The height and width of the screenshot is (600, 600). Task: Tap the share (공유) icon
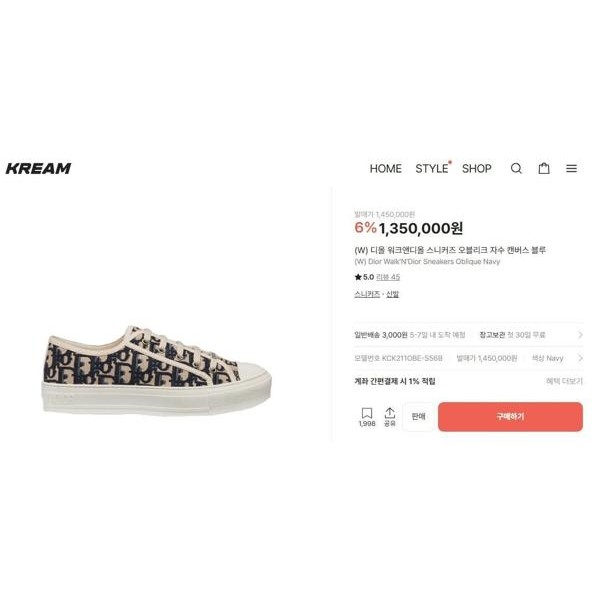[390, 417]
